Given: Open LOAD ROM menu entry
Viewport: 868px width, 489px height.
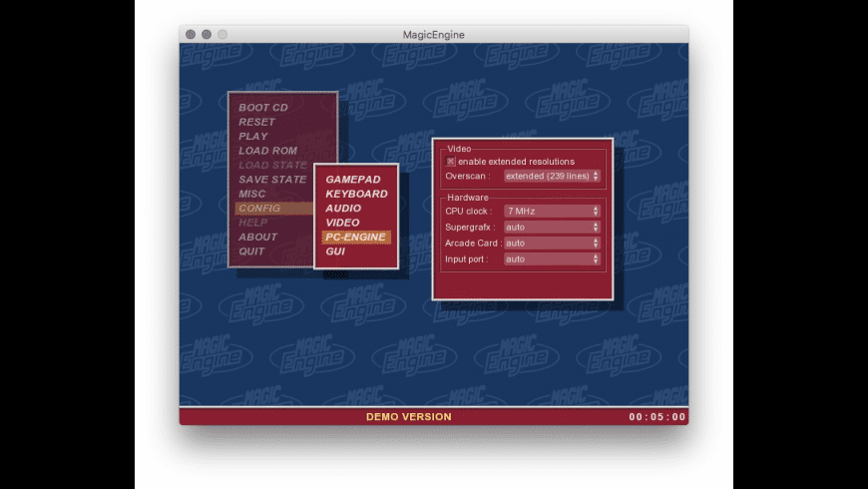Looking at the screenshot, I should coord(267,151).
